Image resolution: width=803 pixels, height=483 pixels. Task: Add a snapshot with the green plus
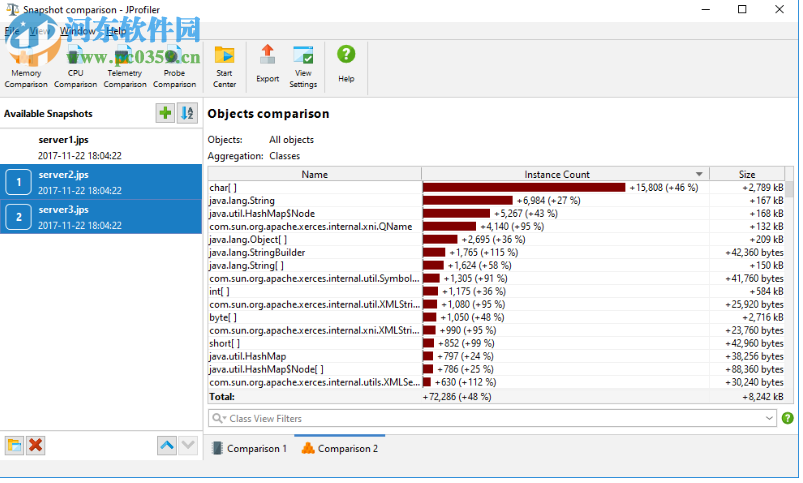click(165, 113)
